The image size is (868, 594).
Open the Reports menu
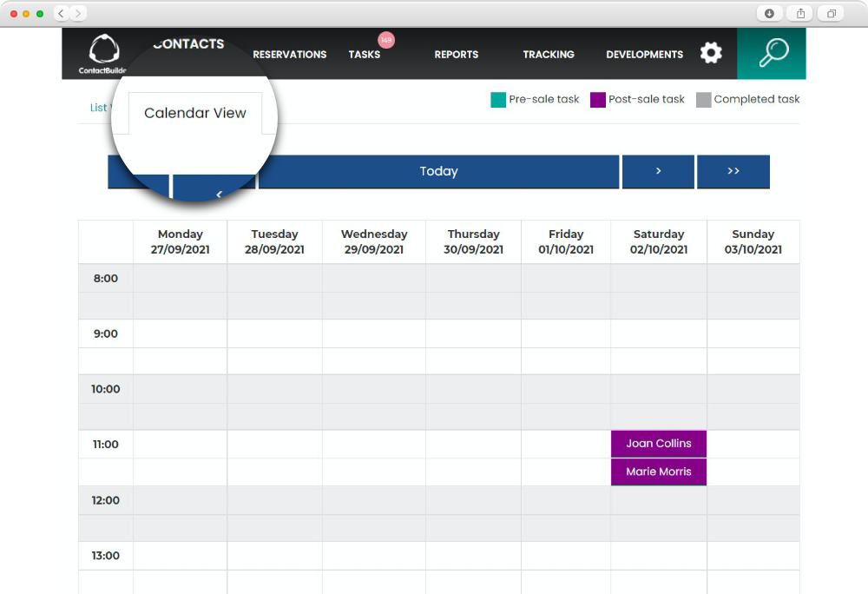[x=456, y=54]
